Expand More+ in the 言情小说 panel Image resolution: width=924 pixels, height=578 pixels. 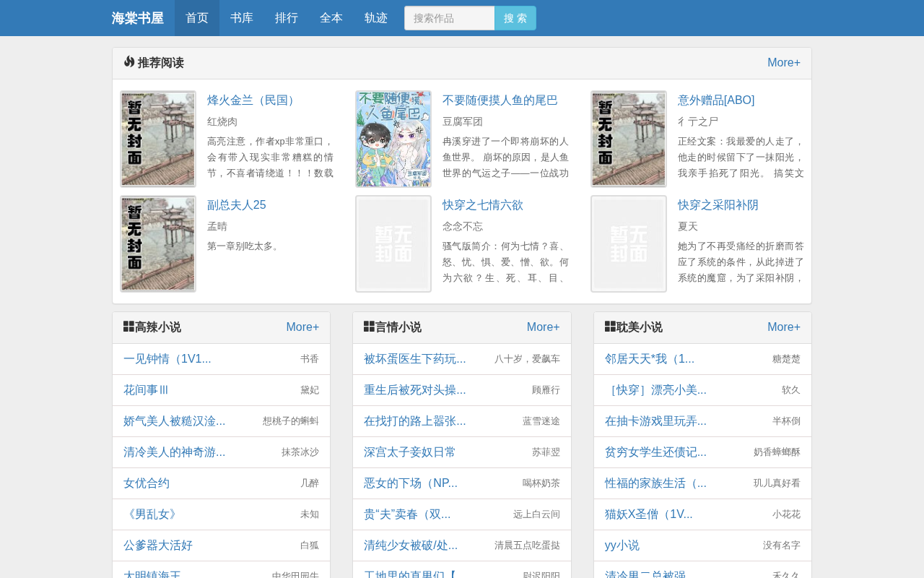[x=544, y=327]
